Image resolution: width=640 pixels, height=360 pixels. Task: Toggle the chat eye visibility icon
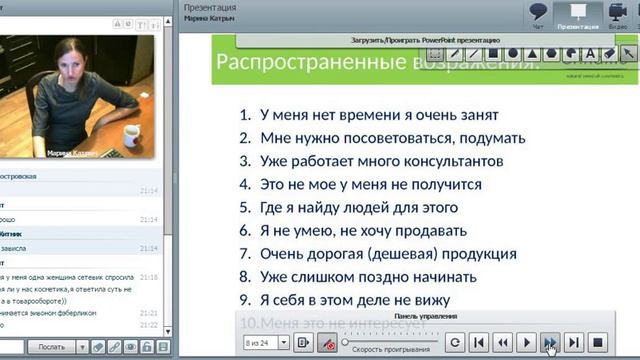tap(131, 347)
